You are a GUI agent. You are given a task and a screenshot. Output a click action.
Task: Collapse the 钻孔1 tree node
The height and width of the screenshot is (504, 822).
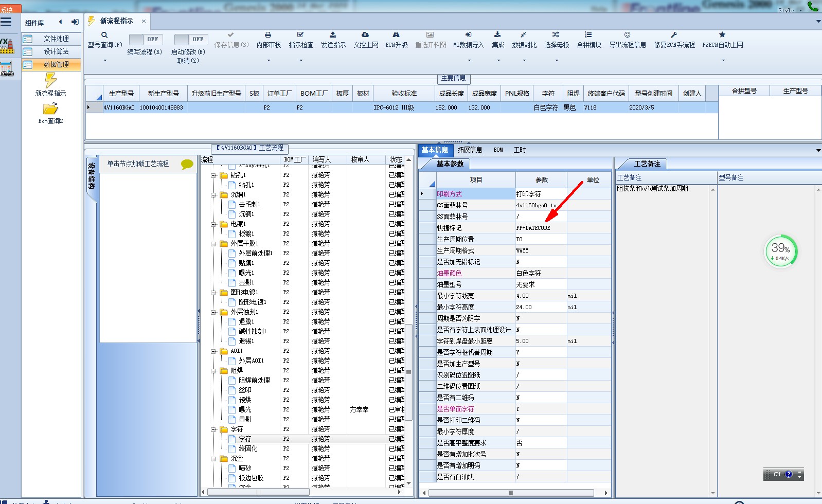pos(213,175)
